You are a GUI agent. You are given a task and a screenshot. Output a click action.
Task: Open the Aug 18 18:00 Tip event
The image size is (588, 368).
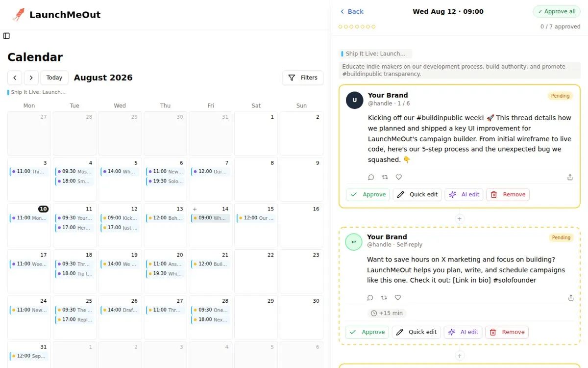[74, 274]
